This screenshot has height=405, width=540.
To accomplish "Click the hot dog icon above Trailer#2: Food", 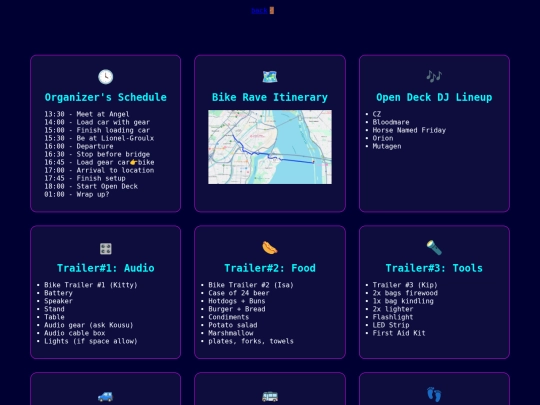I will [x=270, y=248].
